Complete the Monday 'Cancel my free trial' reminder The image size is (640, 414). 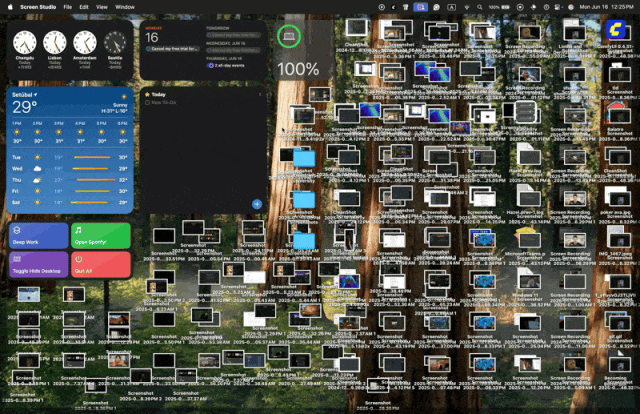148,49
